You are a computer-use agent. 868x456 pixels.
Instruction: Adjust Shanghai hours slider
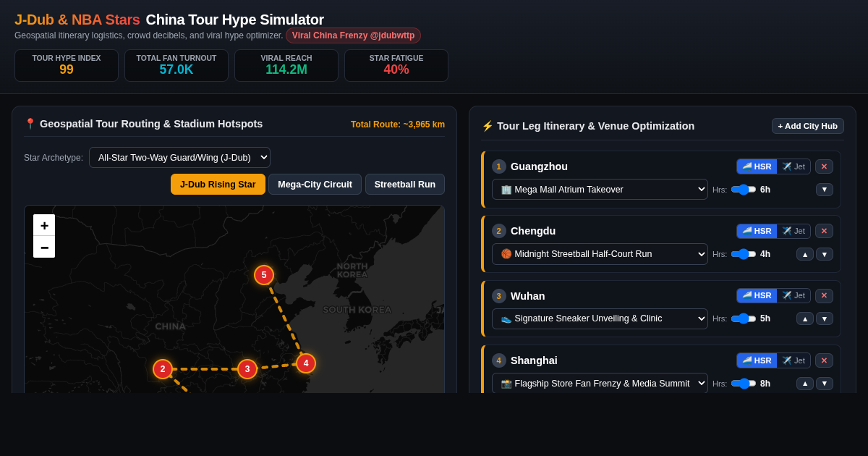(744, 383)
